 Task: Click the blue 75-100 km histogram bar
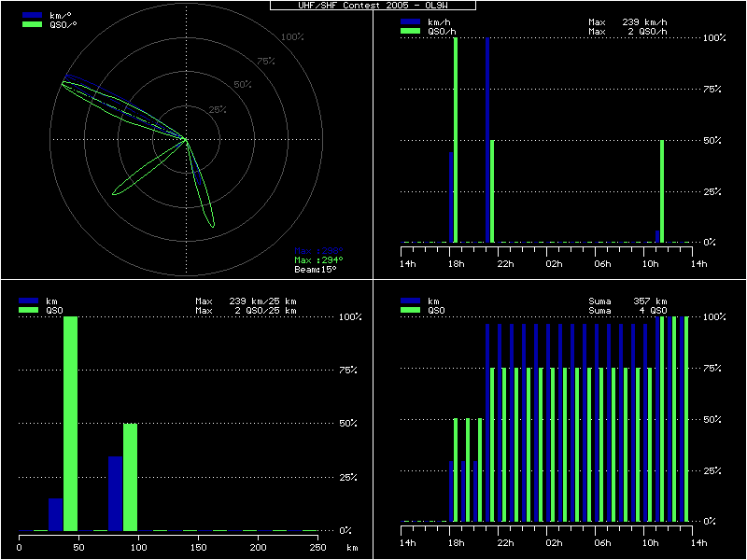(115, 494)
